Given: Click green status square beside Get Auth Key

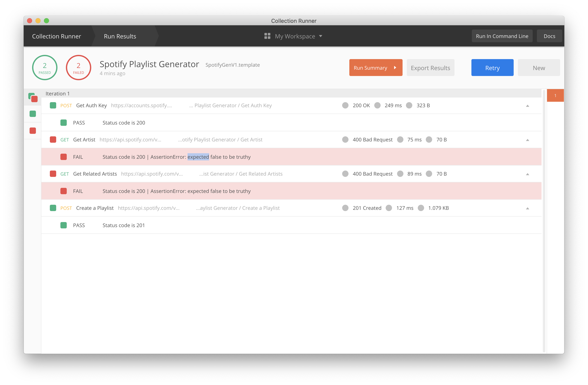Looking at the screenshot, I should tap(53, 106).
